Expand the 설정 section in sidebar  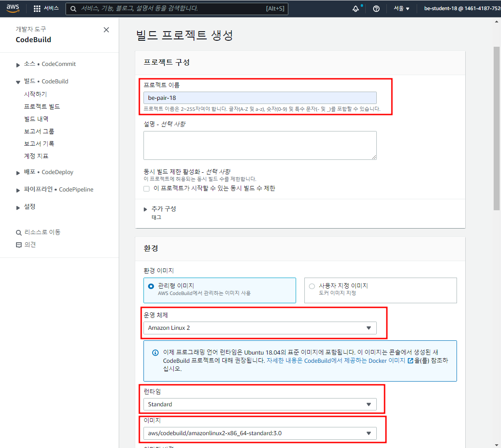[18, 208]
